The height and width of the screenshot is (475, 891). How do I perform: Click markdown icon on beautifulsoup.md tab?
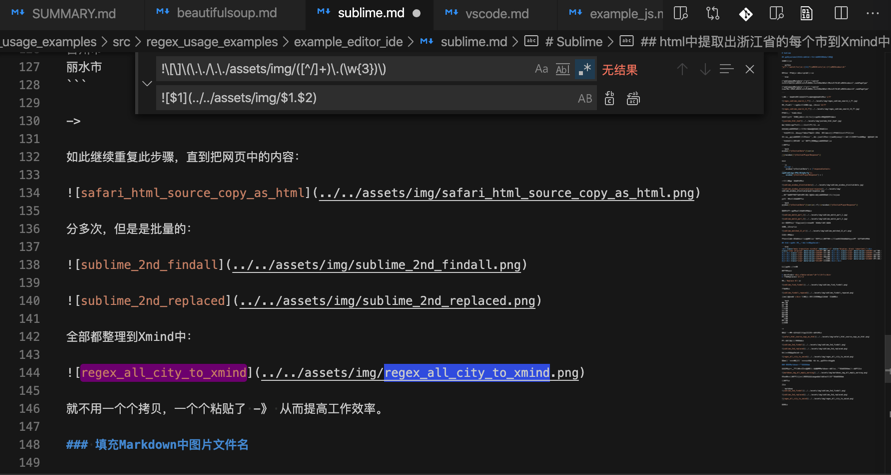click(163, 13)
